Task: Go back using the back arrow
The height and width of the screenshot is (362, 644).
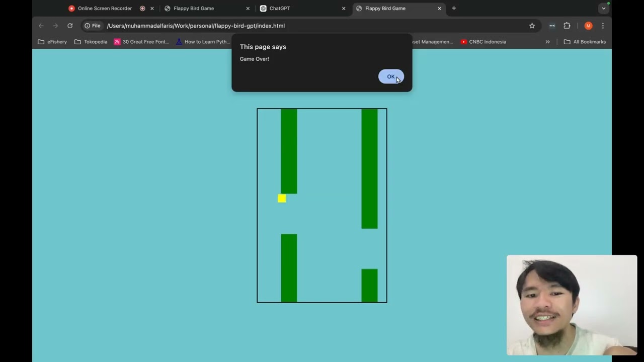Action: click(x=41, y=26)
